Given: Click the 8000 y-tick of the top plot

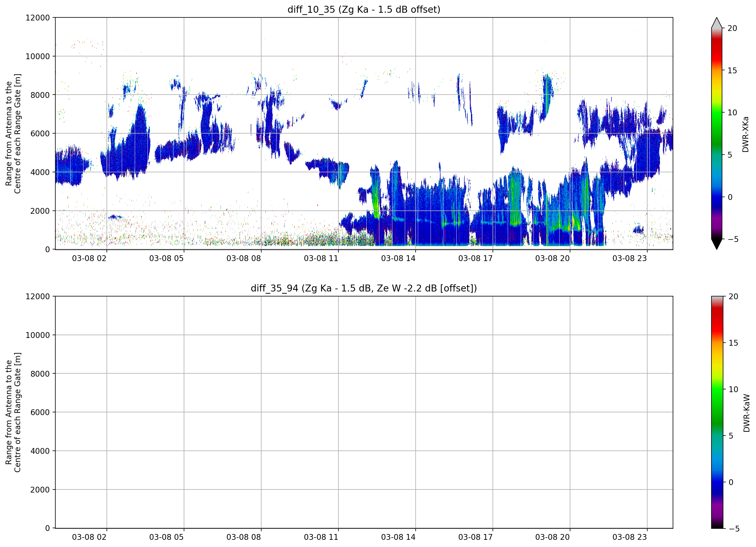Looking at the screenshot, I should (x=40, y=95).
